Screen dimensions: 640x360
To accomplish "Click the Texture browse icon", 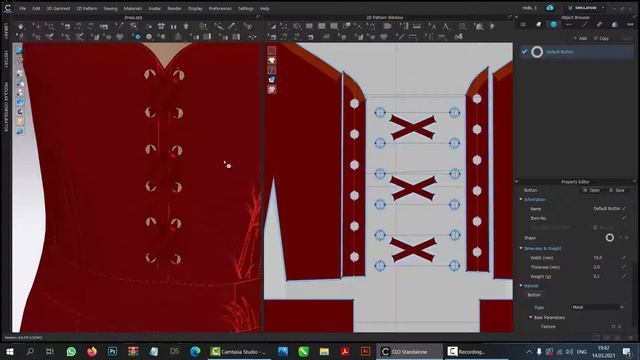I will pyautogui.click(x=613, y=327).
